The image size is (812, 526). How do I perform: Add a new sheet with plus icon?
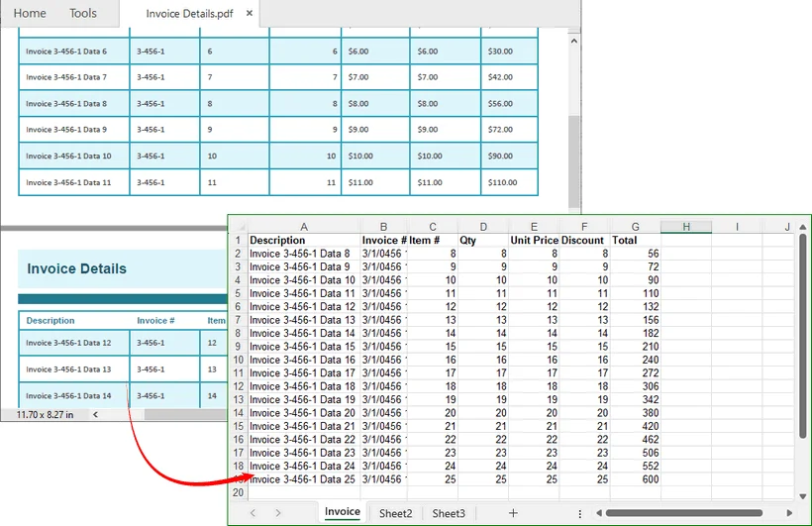tap(513, 512)
